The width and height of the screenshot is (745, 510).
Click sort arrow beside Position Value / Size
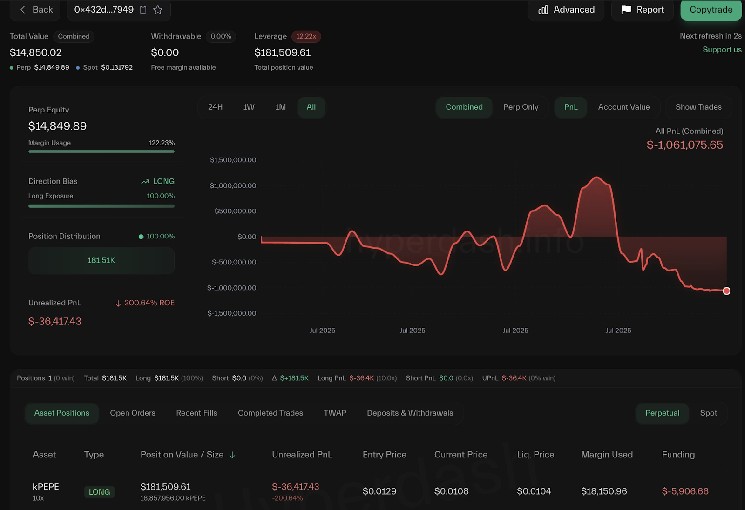(232, 455)
